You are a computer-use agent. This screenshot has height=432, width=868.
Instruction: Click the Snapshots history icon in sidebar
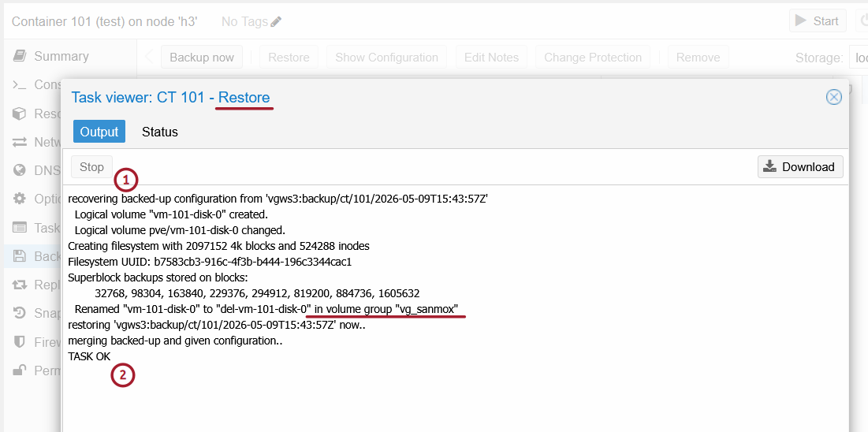point(20,313)
